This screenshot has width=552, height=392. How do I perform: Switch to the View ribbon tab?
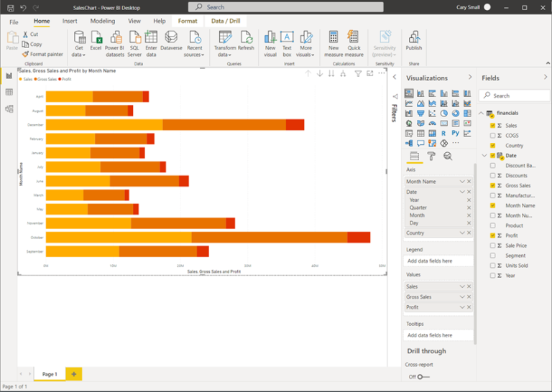point(134,21)
